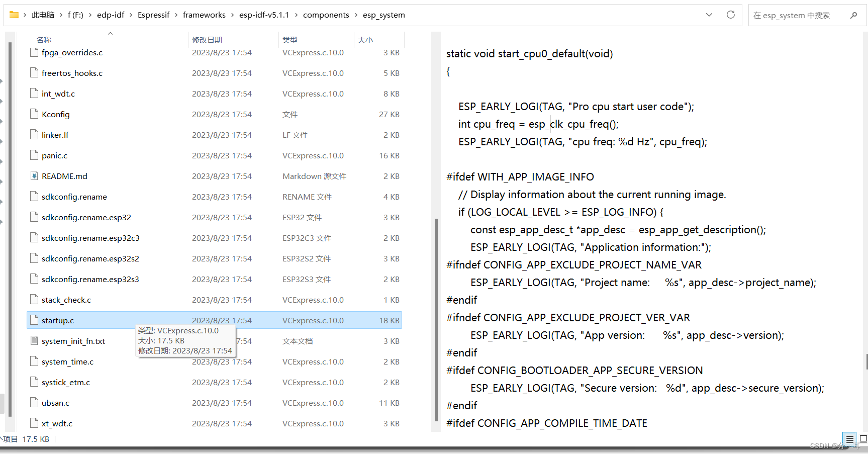The width and height of the screenshot is (868, 454).
Task: Open esp-idf-v5.1.1 breadcrumb folder
Action: [x=264, y=15]
